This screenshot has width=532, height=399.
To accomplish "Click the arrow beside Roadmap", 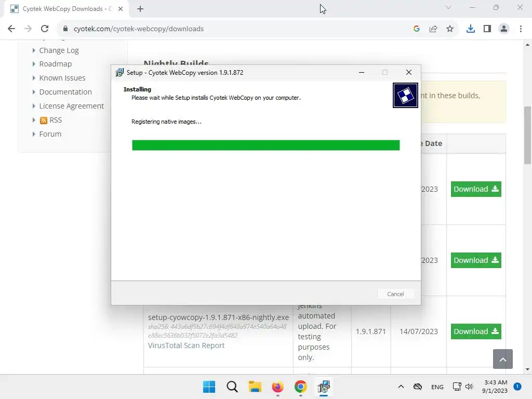I will pos(34,64).
